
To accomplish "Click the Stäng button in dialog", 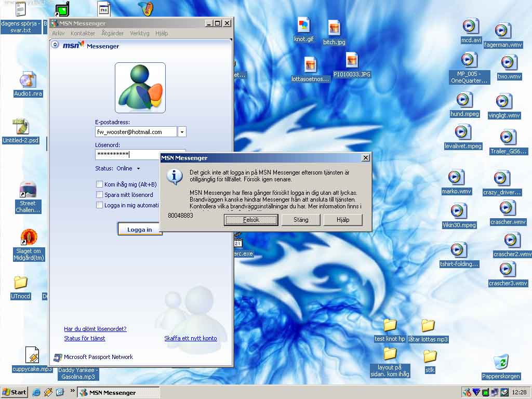I will click(x=301, y=220).
